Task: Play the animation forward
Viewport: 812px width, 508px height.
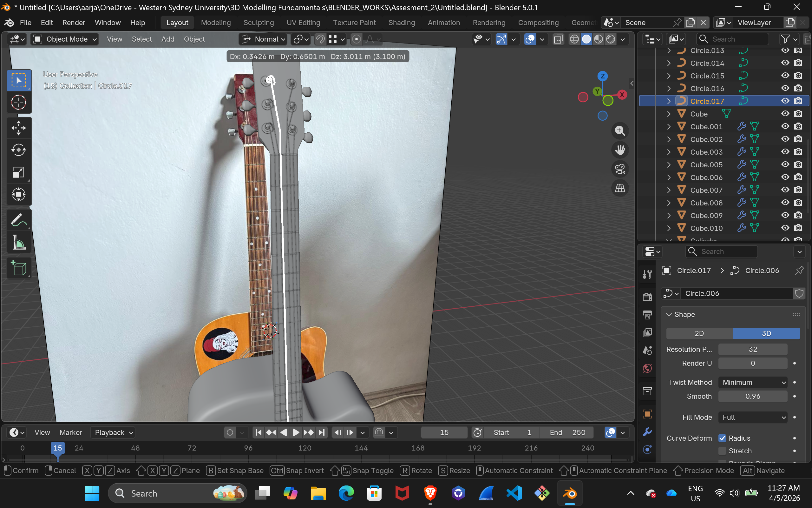Action: (x=296, y=432)
